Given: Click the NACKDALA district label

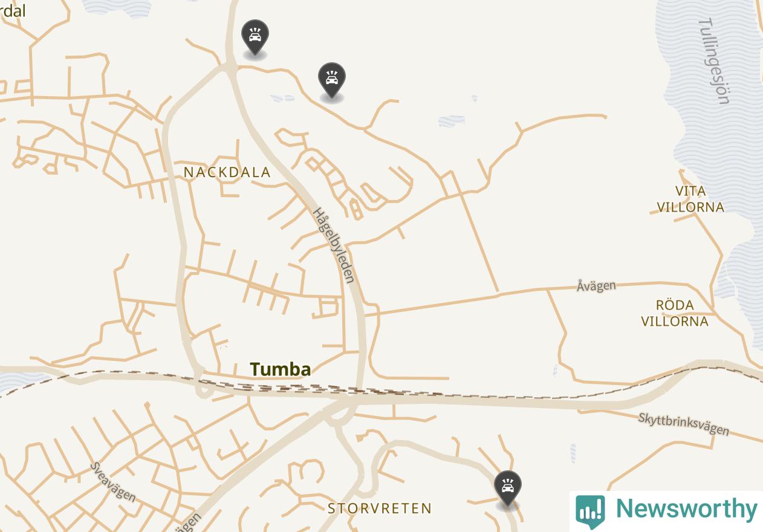Looking at the screenshot, I should point(227,172).
